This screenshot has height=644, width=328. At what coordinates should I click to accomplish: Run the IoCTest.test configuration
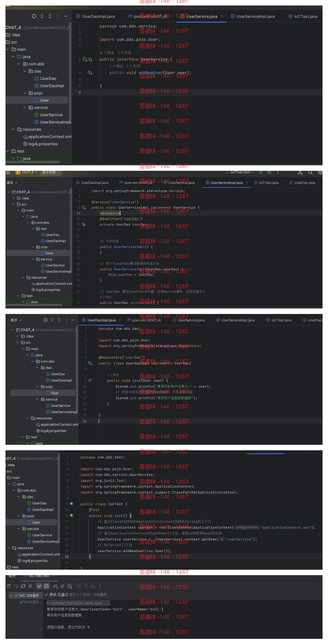261,172
